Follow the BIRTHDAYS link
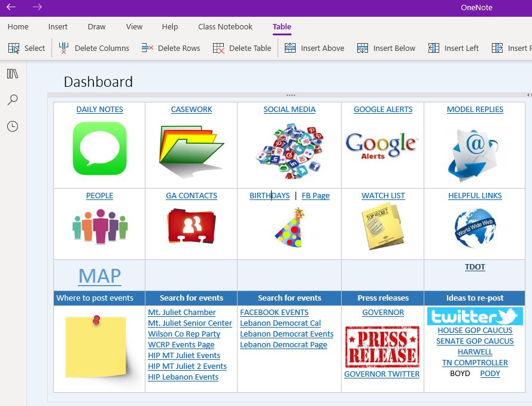Image resolution: width=532 pixels, height=406 pixels. click(x=269, y=196)
